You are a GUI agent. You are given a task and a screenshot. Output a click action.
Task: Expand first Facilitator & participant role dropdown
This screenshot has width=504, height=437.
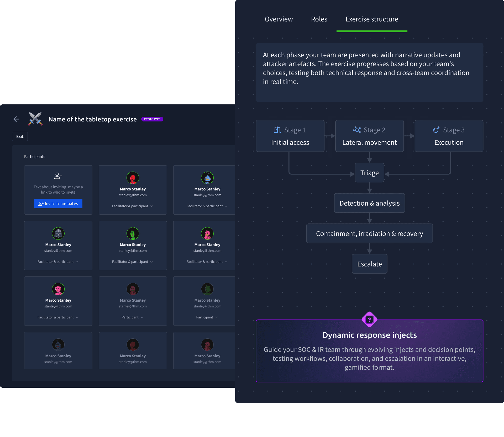tap(133, 206)
